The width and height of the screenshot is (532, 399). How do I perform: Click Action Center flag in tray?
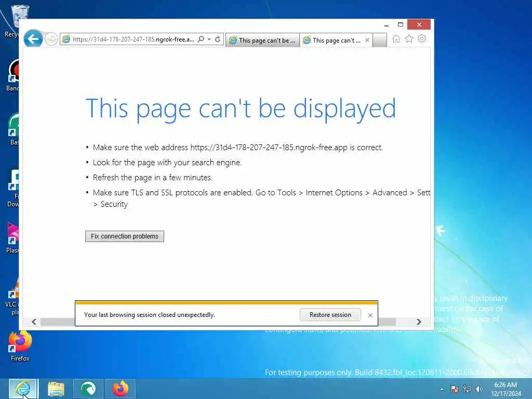454,389
